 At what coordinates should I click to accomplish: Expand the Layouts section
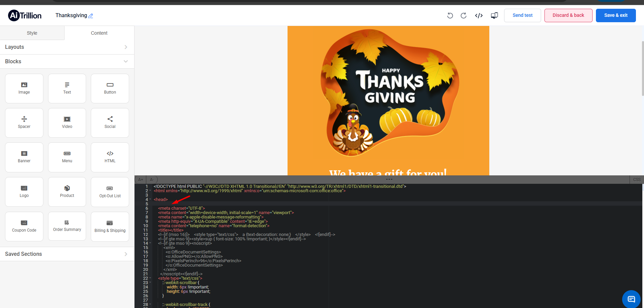tap(67, 47)
